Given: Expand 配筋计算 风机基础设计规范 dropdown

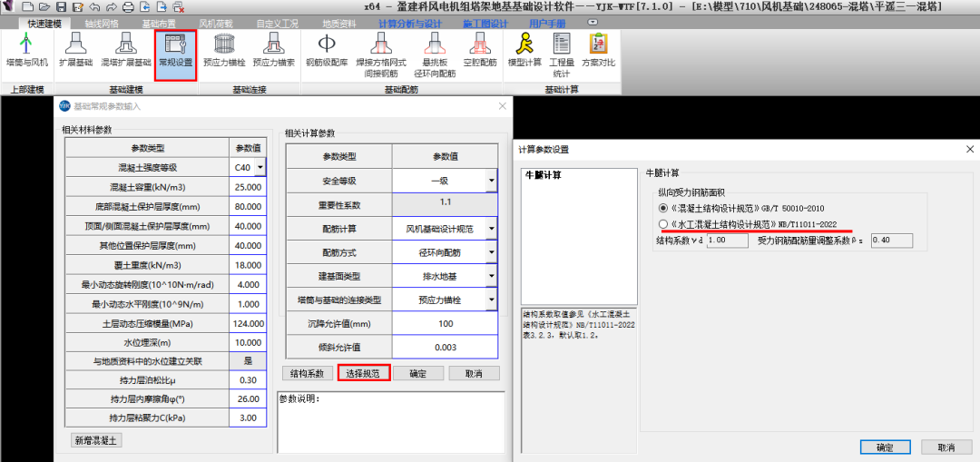Looking at the screenshot, I should click(x=492, y=230).
